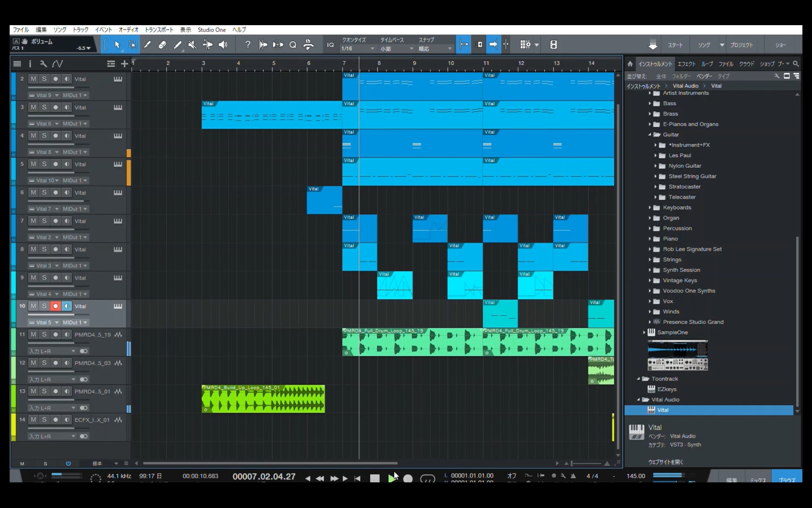812x508 pixels.
Task: Activate the Listen speaker tool
Action: pyautogui.click(x=223, y=45)
